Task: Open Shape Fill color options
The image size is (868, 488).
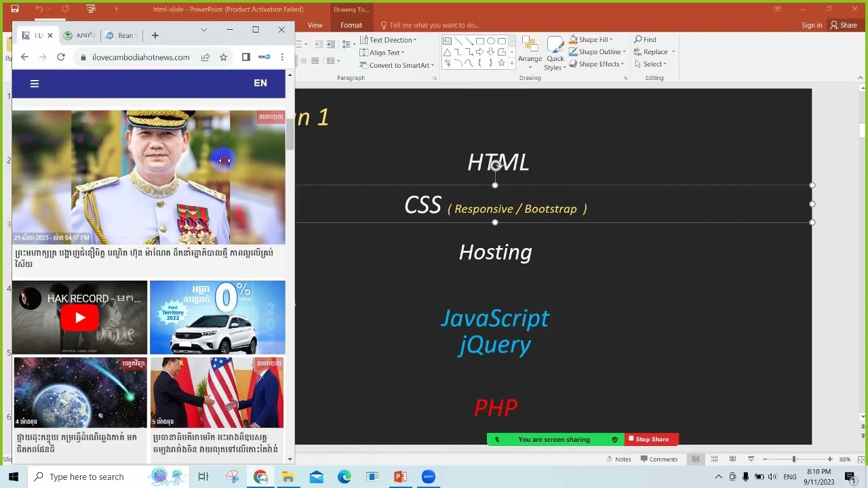Action: tap(591, 39)
